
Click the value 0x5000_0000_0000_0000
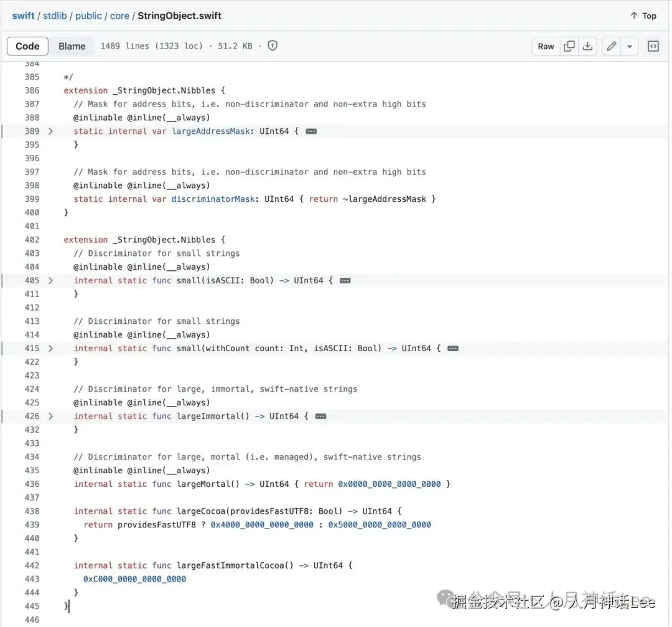pyautogui.click(x=380, y=524)
